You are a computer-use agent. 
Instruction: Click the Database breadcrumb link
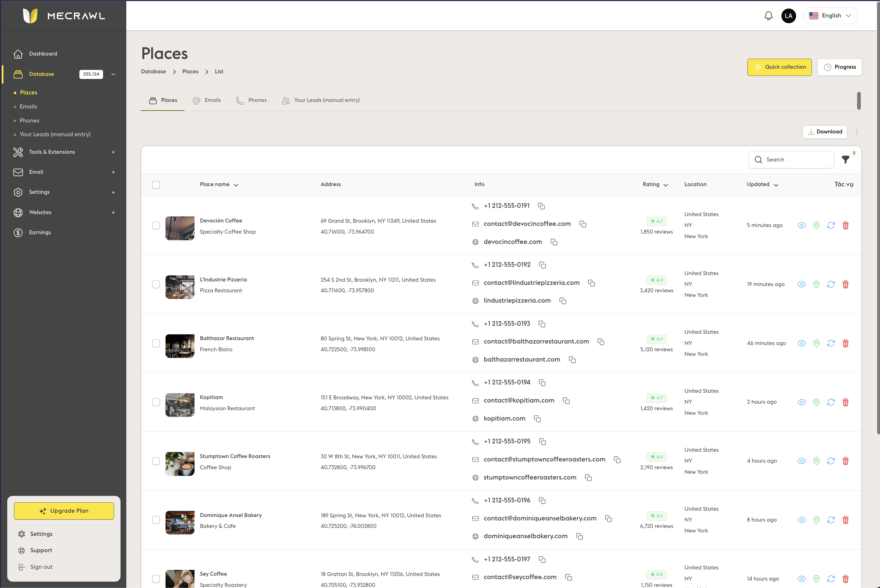pyautogui.click(x=154, y=72)
